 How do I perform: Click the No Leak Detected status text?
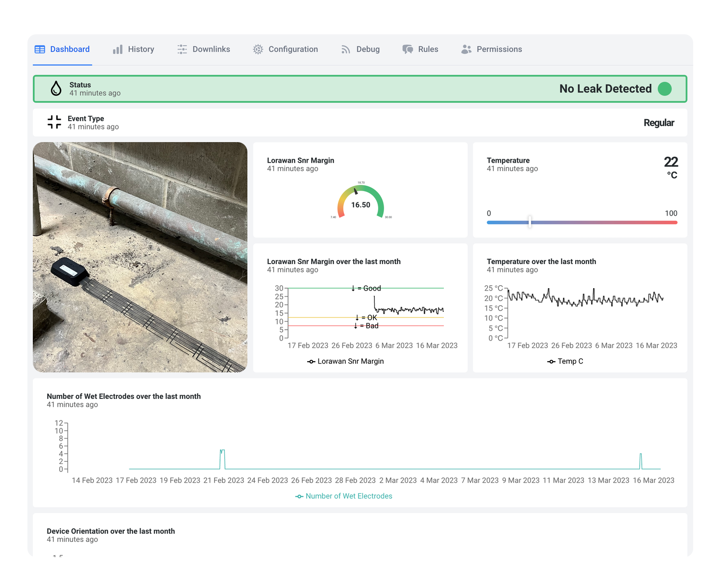(x=606, y=89)
